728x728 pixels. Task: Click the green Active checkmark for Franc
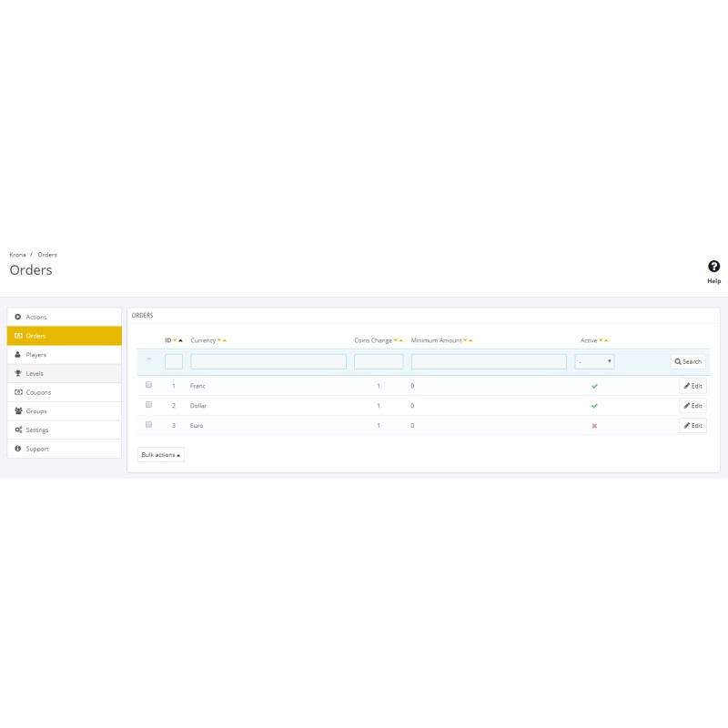tap(594, 386)
